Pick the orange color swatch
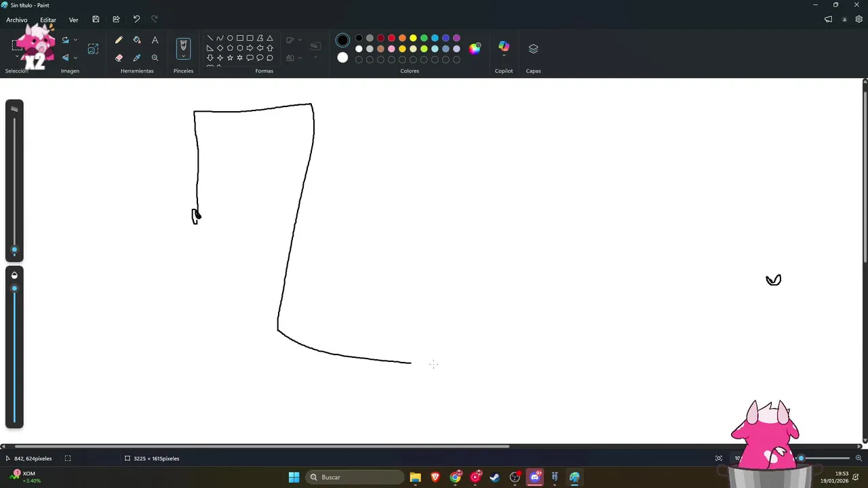The image size is (868, 488). click(402, 38)
